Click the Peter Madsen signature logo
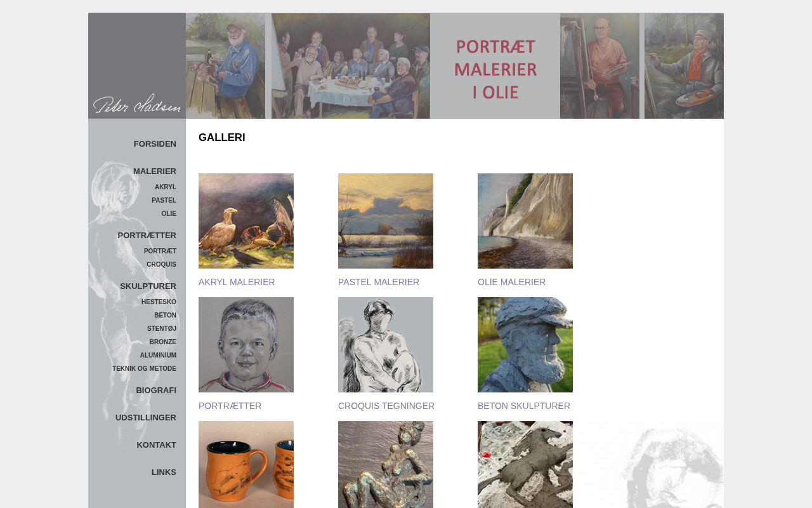 (x=137, y=104)
